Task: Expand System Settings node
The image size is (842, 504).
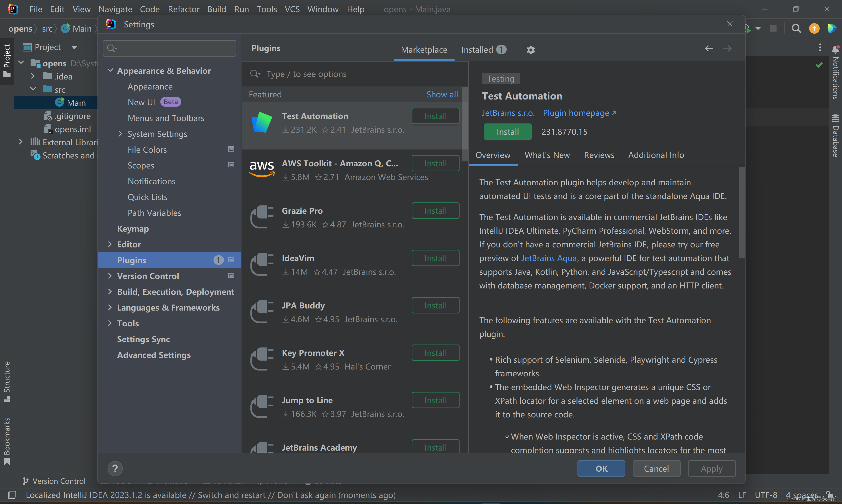Action: [121, 133]
